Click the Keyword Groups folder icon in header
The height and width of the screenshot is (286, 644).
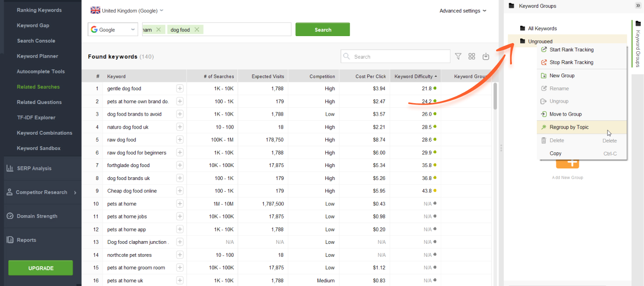(511, 6)
